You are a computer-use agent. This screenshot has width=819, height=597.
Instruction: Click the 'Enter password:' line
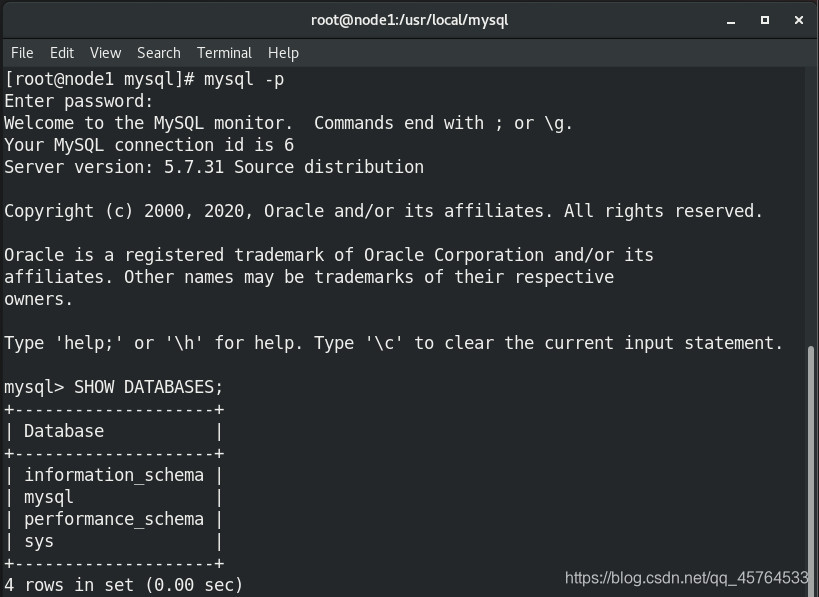tap(78, 101)
